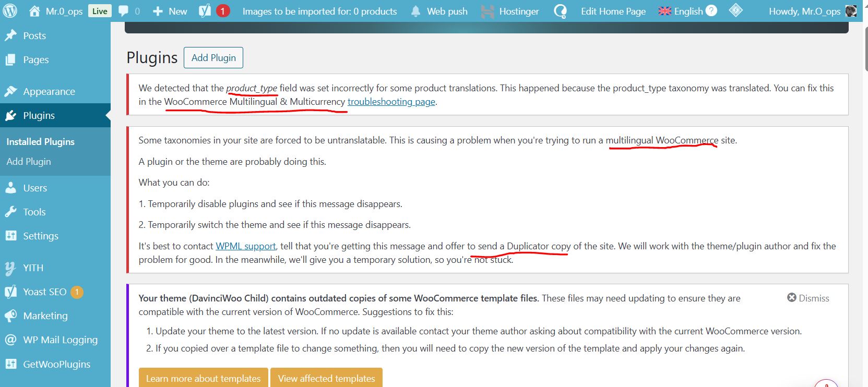This screenshot has height=387, width=868.
Task: Open Images to be imported item
Action: point(319,11)
